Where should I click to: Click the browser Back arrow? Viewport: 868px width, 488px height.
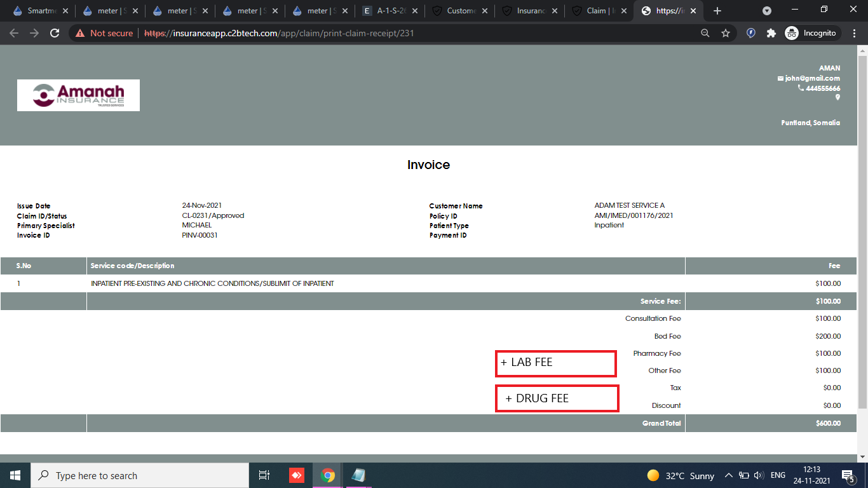point(14,33)
